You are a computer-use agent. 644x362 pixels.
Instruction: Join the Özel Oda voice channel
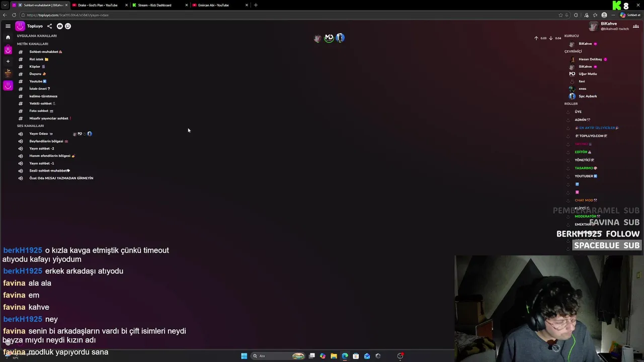[x=61, y=178]
